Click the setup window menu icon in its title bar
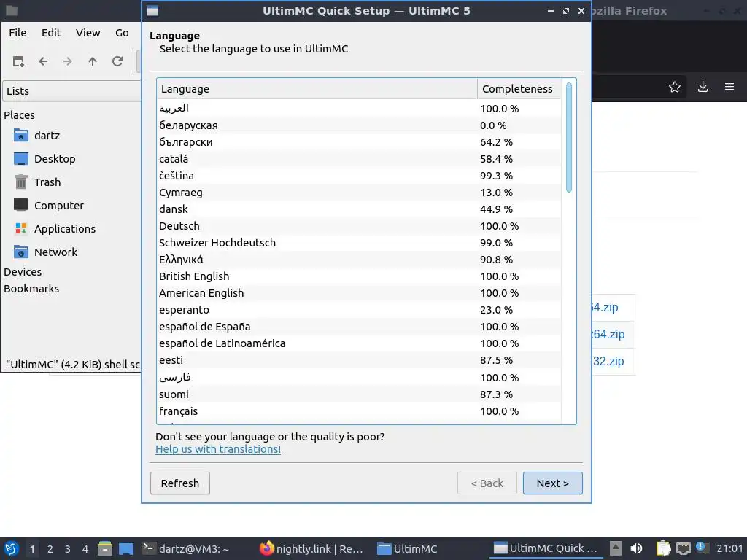 point(152,11)
